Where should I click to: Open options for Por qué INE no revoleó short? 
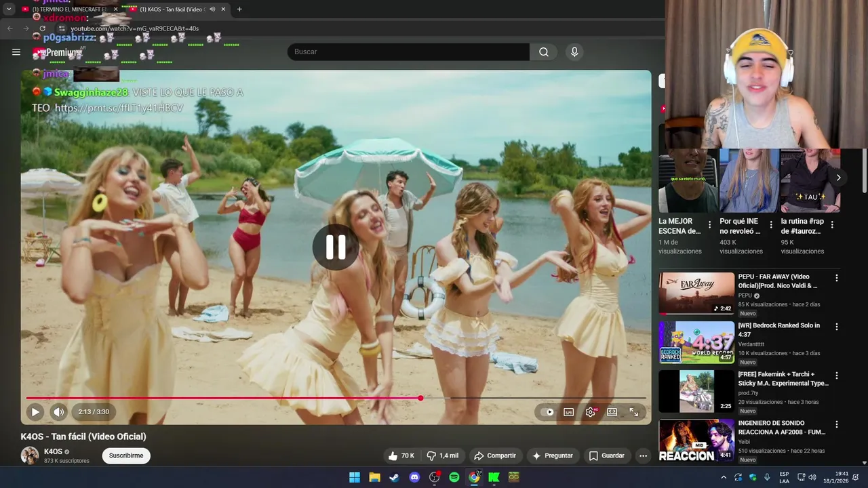coord(770,224)
